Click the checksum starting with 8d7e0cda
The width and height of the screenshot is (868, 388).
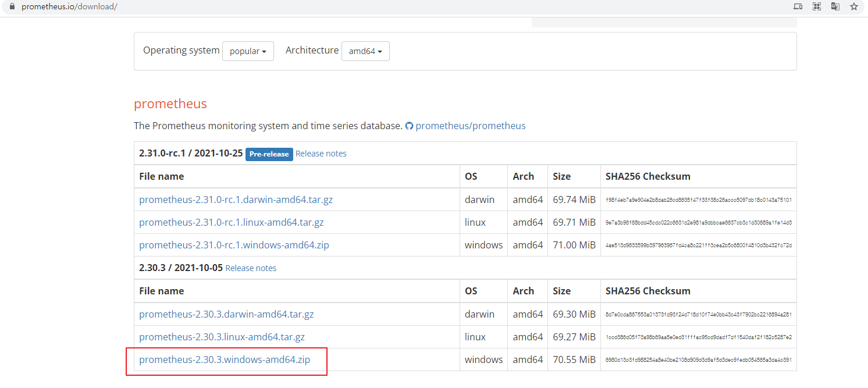[699, 314]
